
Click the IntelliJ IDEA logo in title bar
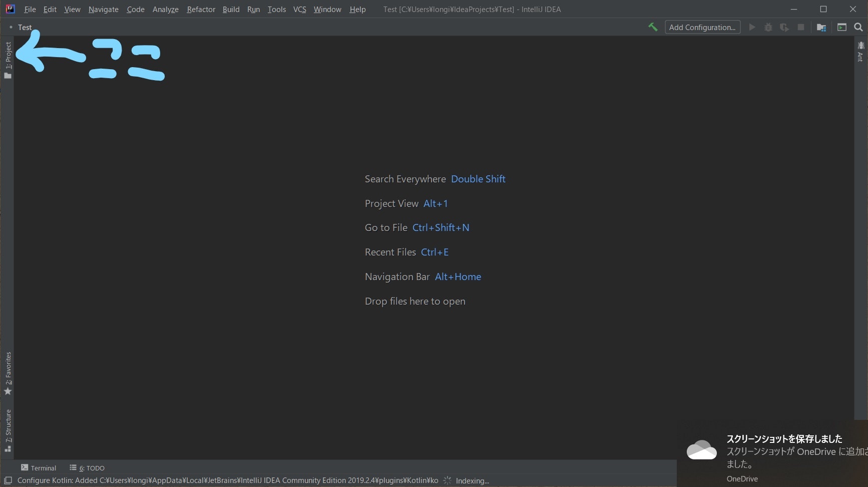click(x=10, y=9)
